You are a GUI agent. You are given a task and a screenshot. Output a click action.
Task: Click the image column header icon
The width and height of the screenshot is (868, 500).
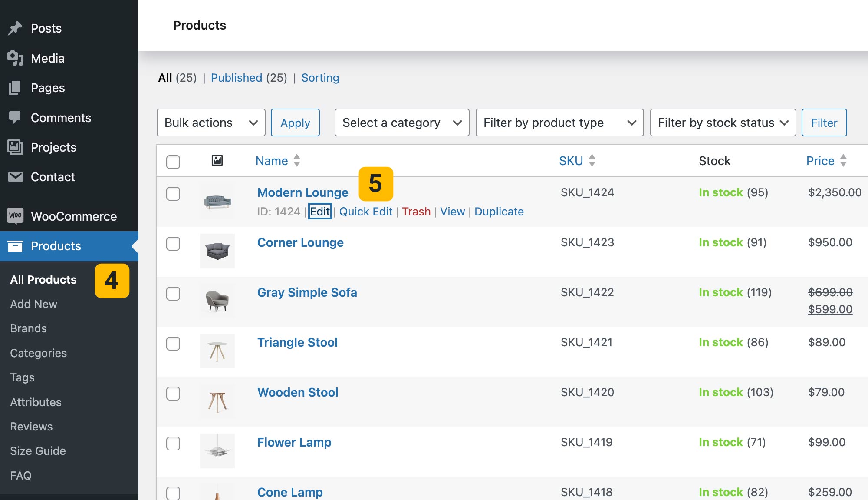pos(217,161)
